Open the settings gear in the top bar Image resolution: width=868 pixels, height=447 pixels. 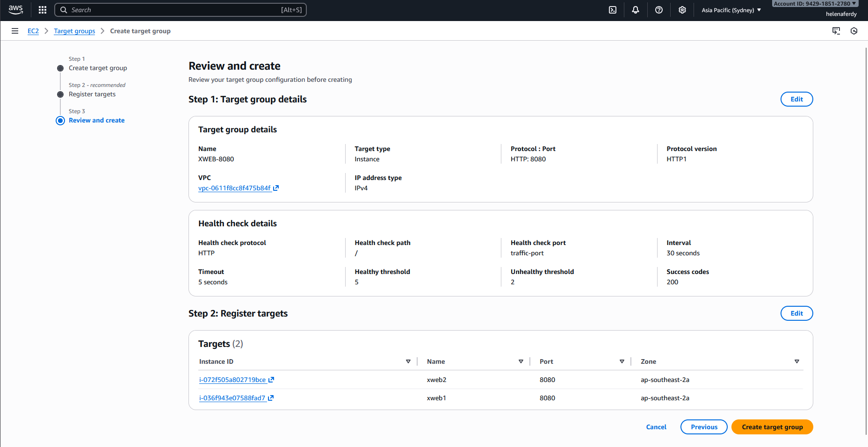pos(682,10)
